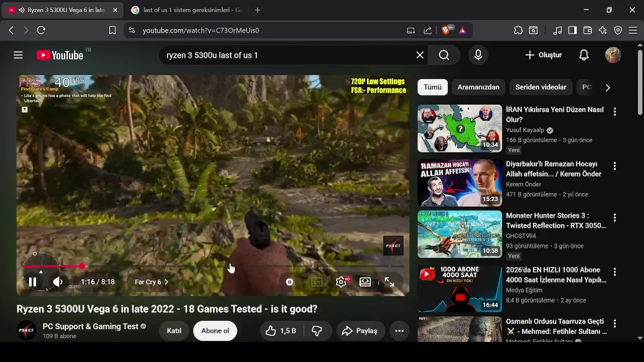The height and width of the screenshot is (362, 644).
Task: Open Leo AI sparkle icon
Action: 603,30
